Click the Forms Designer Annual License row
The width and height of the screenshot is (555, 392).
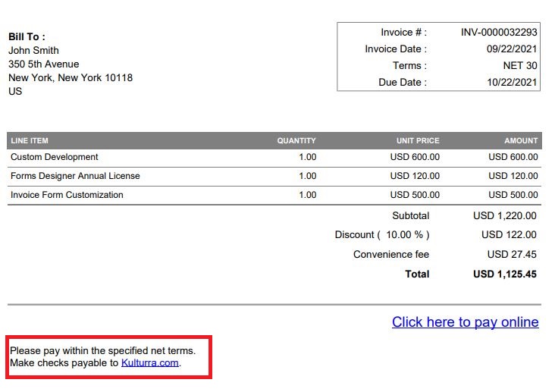click(75, 176)
